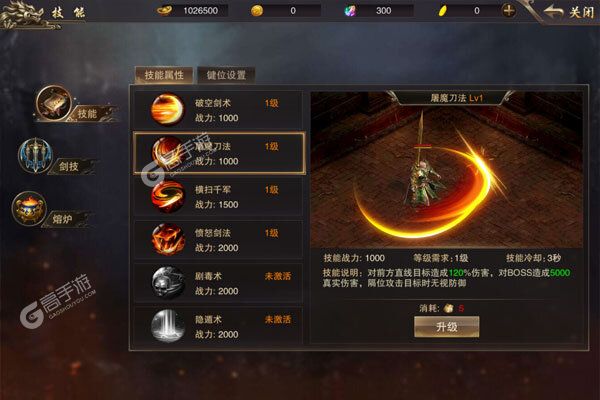Click the plus icon to add currency
600x400 pixels.
[x=509, y=11]
